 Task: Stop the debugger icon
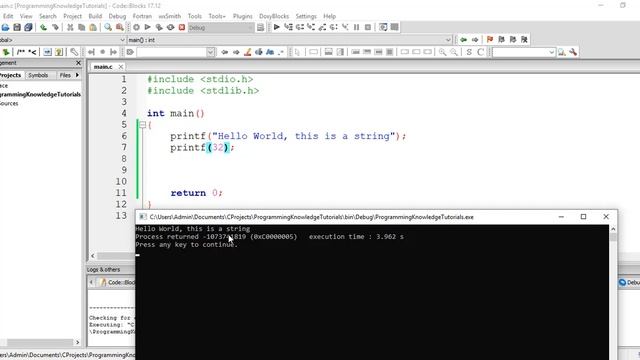pos(368,27)
